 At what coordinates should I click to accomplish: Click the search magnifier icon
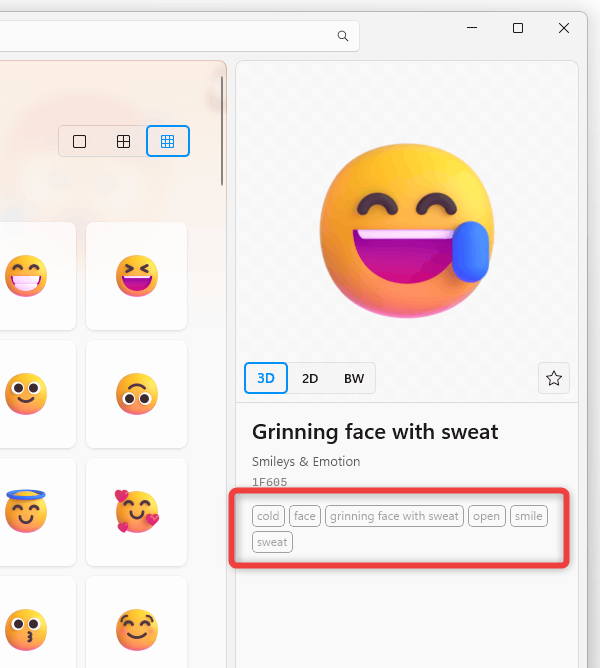[343, 36]
